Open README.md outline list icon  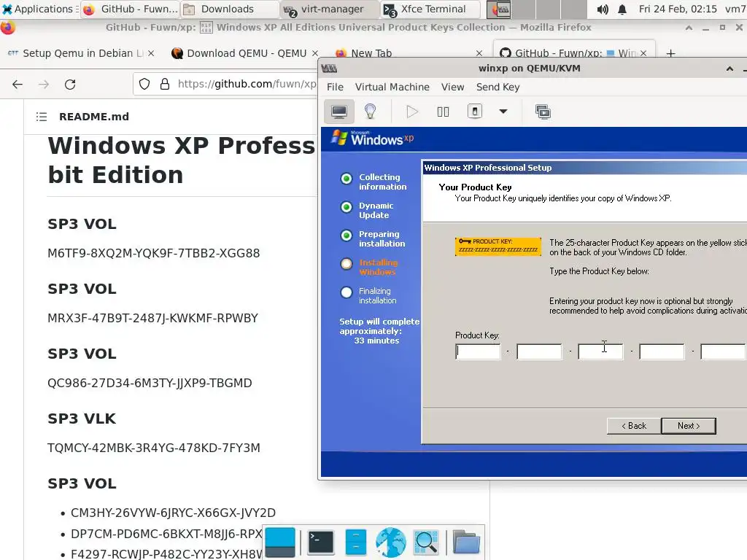coord(42,117)
